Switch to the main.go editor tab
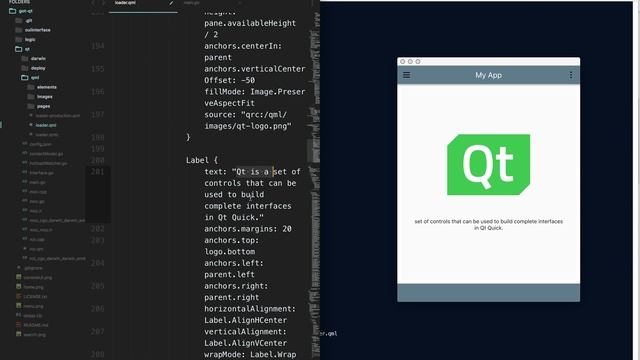Screen dimensions: 640x360 (191, 3)
